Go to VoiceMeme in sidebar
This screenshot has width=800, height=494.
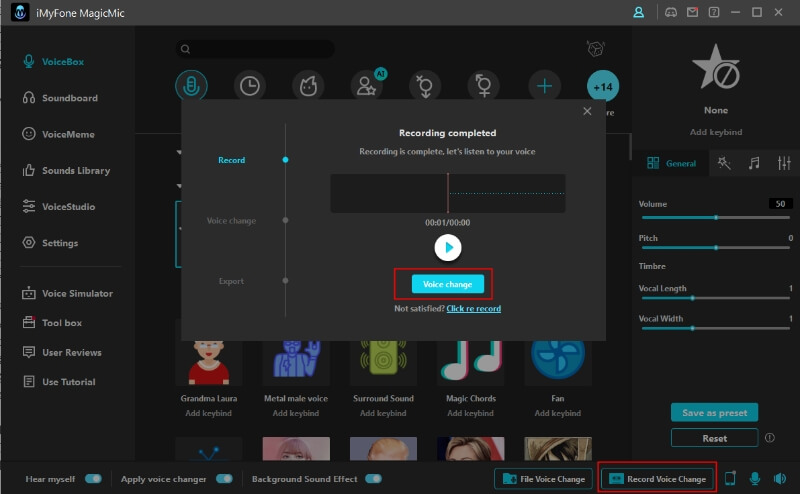click(x=59, y=134)
